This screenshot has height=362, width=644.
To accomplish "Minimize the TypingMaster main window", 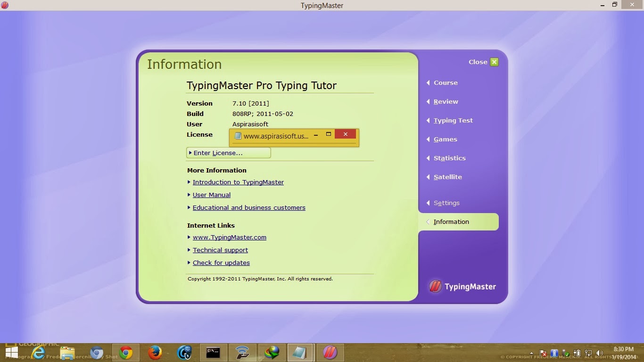I will [x=603, y=5].
